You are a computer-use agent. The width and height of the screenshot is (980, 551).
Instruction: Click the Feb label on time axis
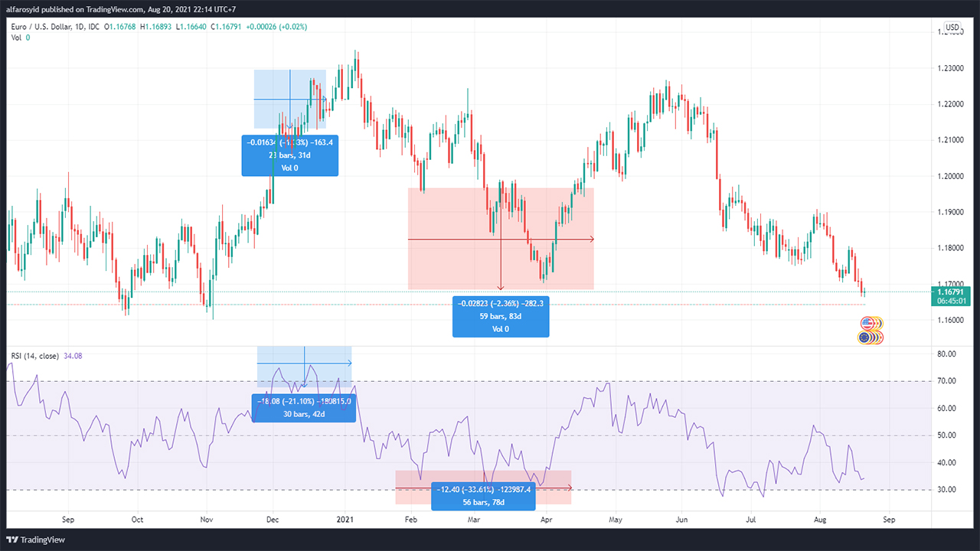click(413, 519)
